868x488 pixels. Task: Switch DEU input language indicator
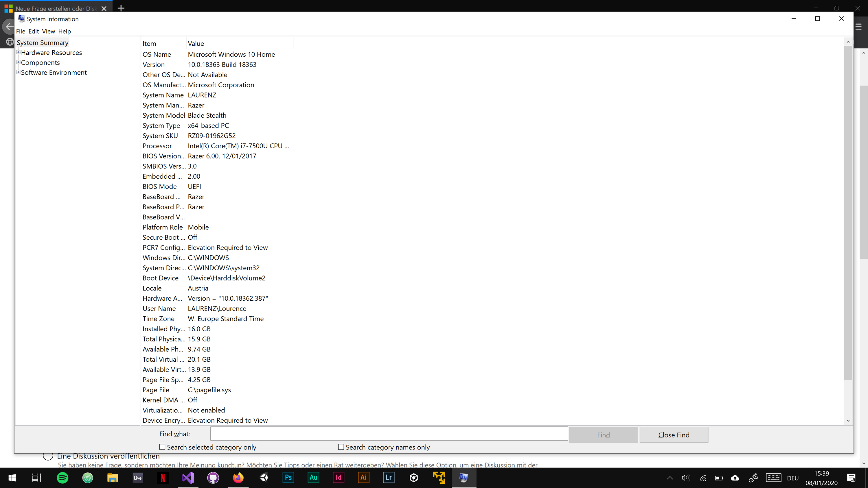click(x=793, y=478)
